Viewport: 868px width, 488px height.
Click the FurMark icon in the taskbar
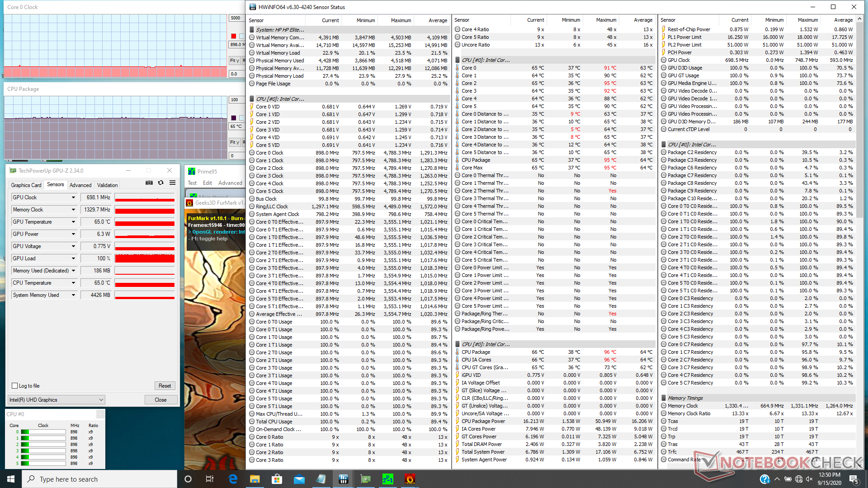pos(410,479)
